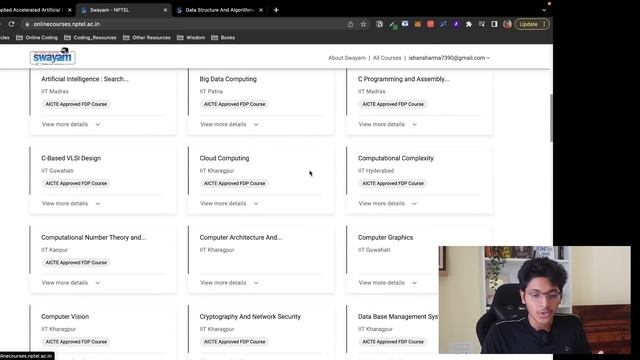
Task: Click the purple round extension icon
Action: (x=456, y=24)
